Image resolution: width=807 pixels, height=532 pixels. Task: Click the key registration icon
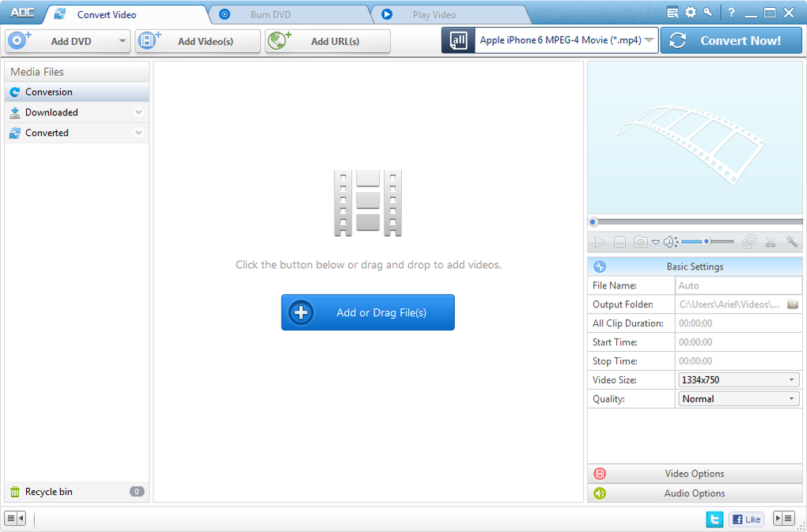click(708, 13)
